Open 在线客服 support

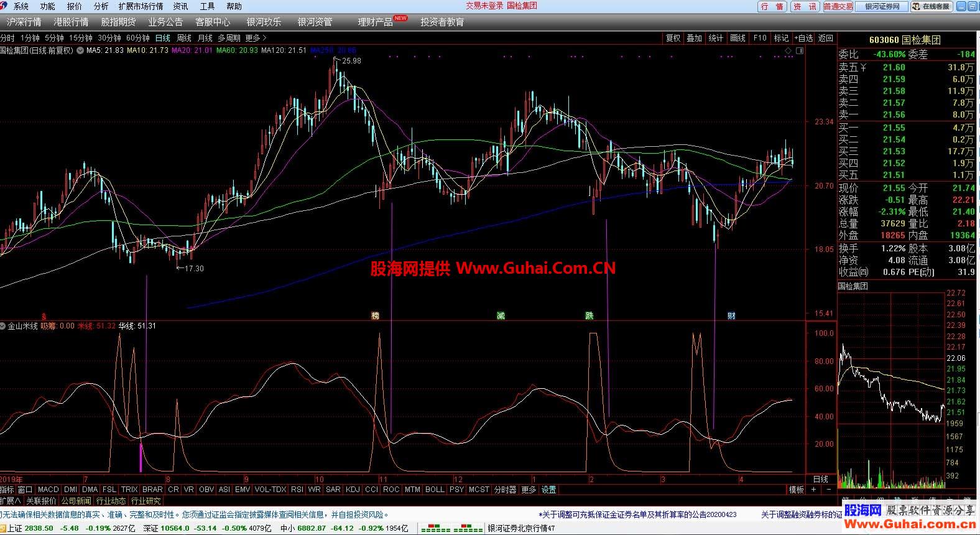(x=931, y=6)
